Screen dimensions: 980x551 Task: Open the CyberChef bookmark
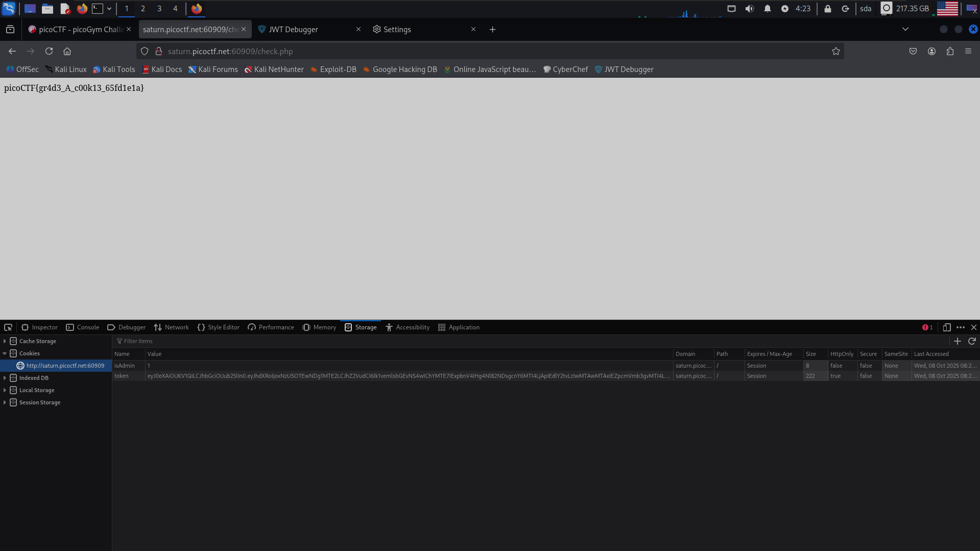(x=565, y=69)
